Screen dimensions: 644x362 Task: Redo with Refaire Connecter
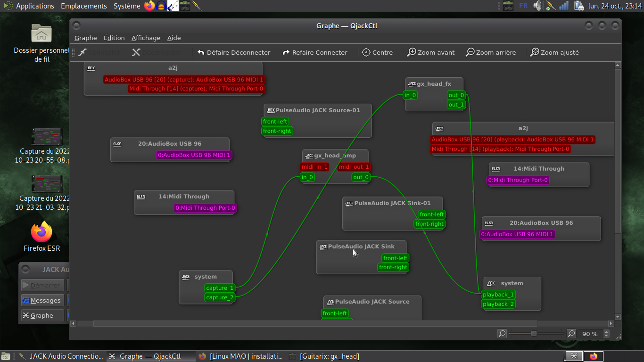tap(315, 52)
